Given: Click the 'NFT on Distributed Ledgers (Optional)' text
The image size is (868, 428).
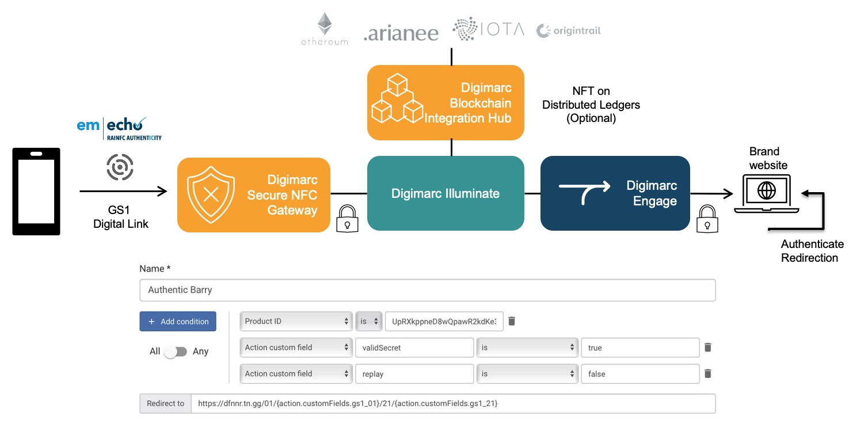Looking at the screenshot, I should (591, 105).
